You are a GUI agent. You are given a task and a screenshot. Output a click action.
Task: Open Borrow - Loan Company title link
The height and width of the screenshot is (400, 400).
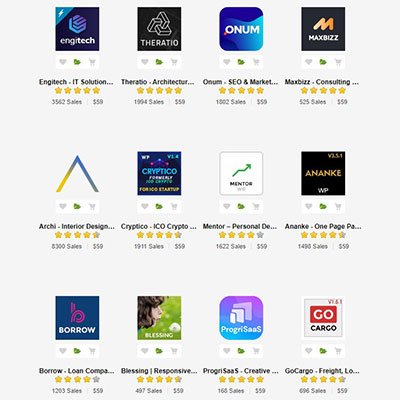[77, 371]
